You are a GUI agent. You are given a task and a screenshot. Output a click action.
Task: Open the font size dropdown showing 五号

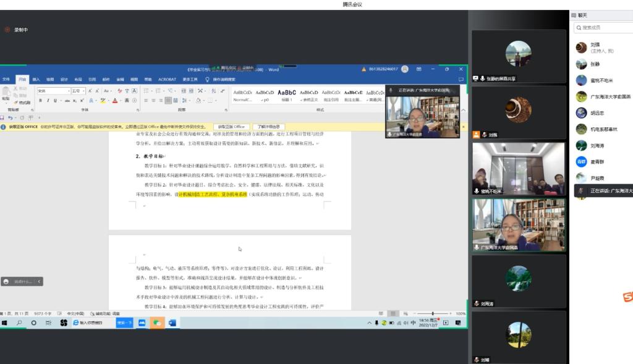tap(78, 91)
